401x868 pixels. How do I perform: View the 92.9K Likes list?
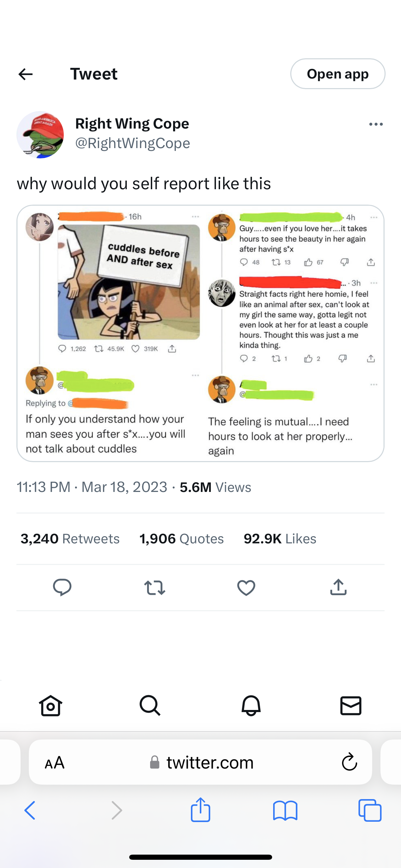[x=280, y=539]
